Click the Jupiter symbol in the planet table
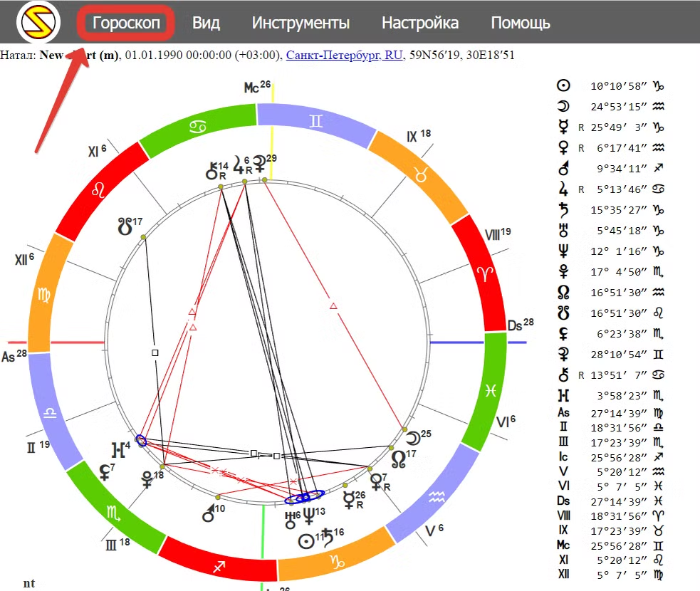Image resolution: width=700 pixels, height=591 pixels. 563,189
